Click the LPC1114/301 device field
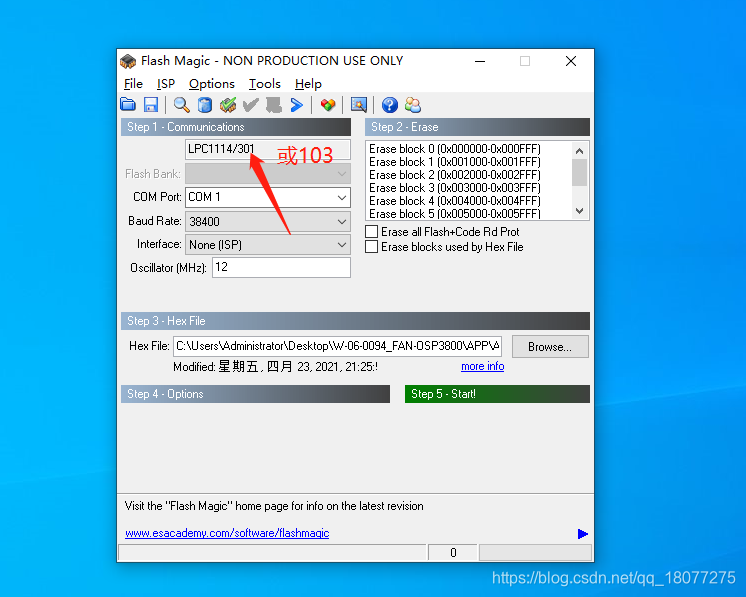This screenshot has height=597, width=746. [268, 149]
